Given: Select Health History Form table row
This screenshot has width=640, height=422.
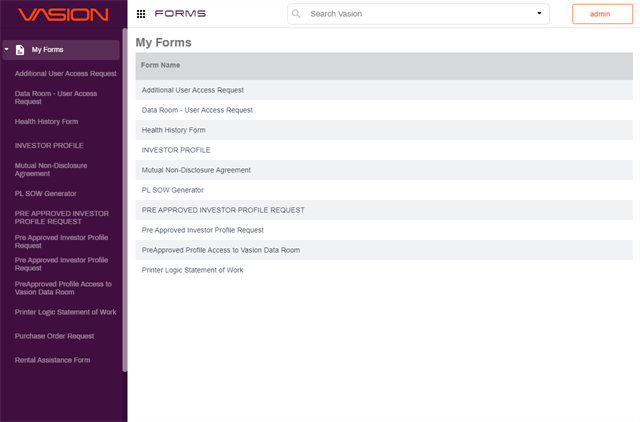Looking at the screenshot, I should coord(384,130).
